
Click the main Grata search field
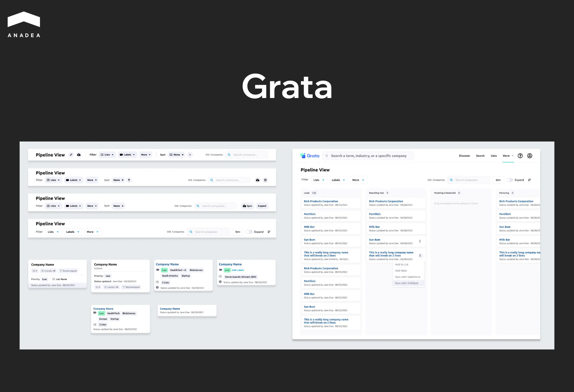369,156
